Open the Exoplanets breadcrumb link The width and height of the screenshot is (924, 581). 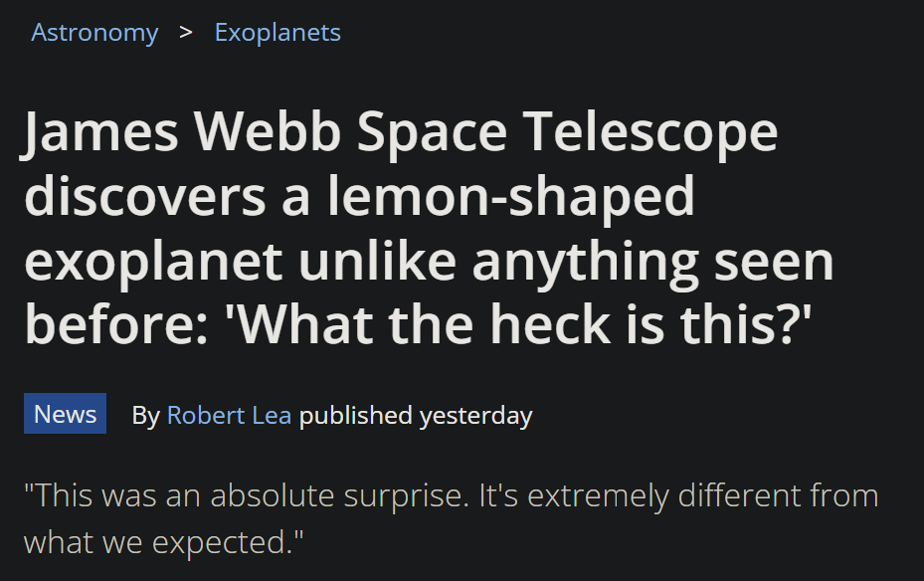pyautogui.click(x=277, y=33)
